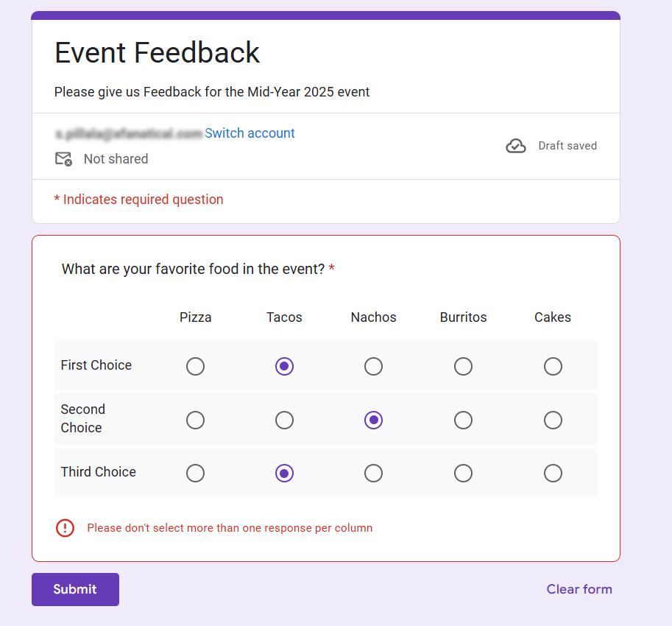Screen dimensions: 672x626
Task: Select Burritos for First Choice
Action: [463, 366]
